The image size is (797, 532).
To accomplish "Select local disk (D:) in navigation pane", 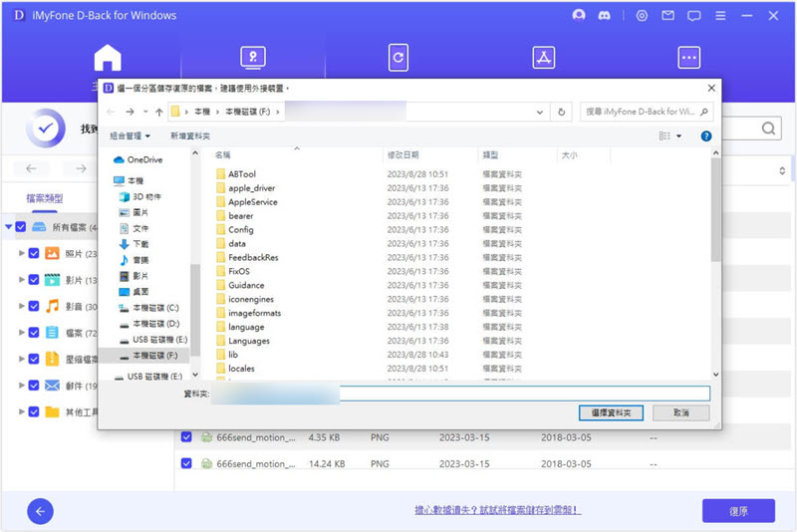I will 148,323.
